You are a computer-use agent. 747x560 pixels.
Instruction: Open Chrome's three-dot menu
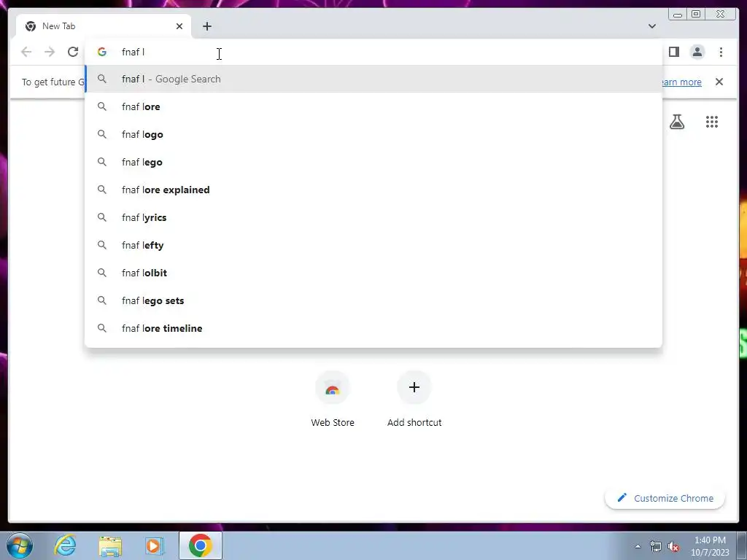point(721,52)
